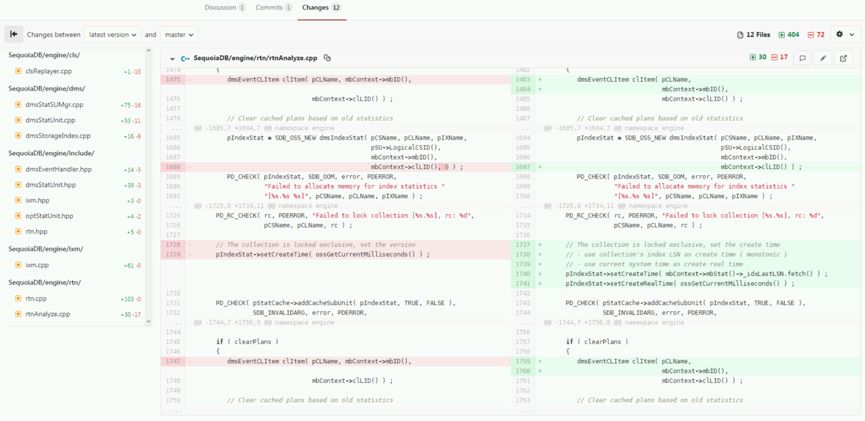865x421 pixels.
Task: Click the dmsEventHandler.hpp modified file icon
Action: 18,169
